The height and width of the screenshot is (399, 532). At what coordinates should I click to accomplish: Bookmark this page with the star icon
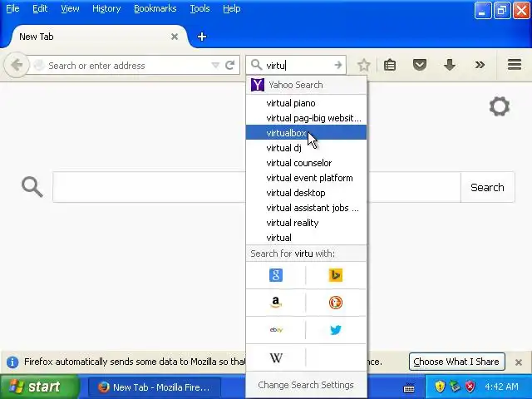coord(364,65)
